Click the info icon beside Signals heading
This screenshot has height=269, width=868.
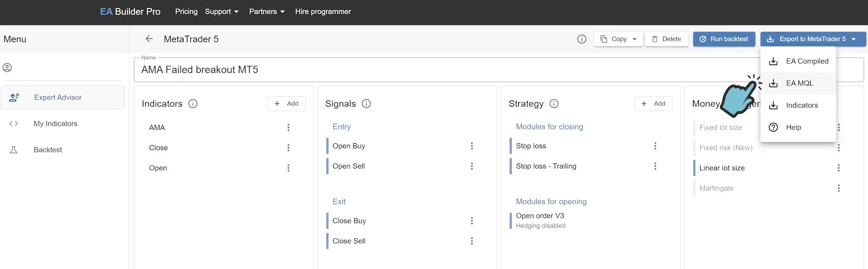click(366, 104)
